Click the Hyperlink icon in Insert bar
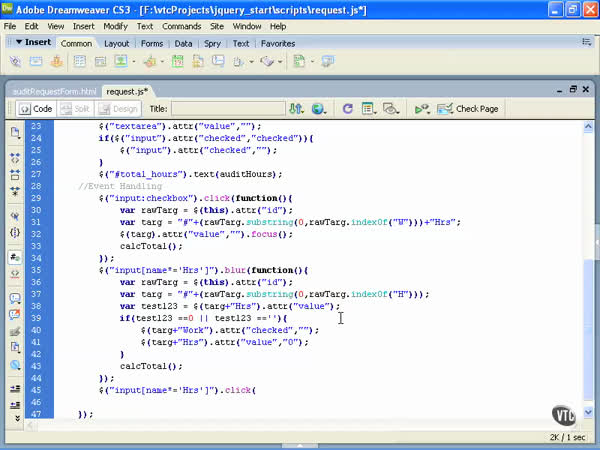600x450 pixels. click(16, 62)
